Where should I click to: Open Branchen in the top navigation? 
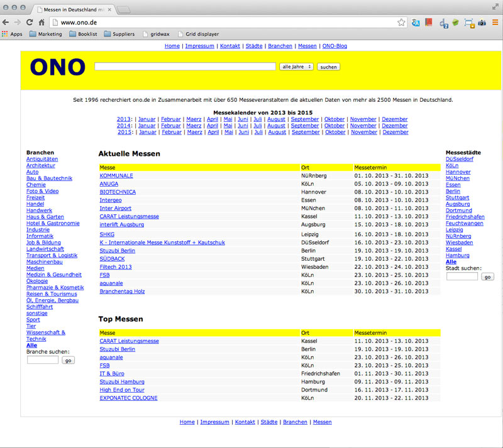coord(280,46)
